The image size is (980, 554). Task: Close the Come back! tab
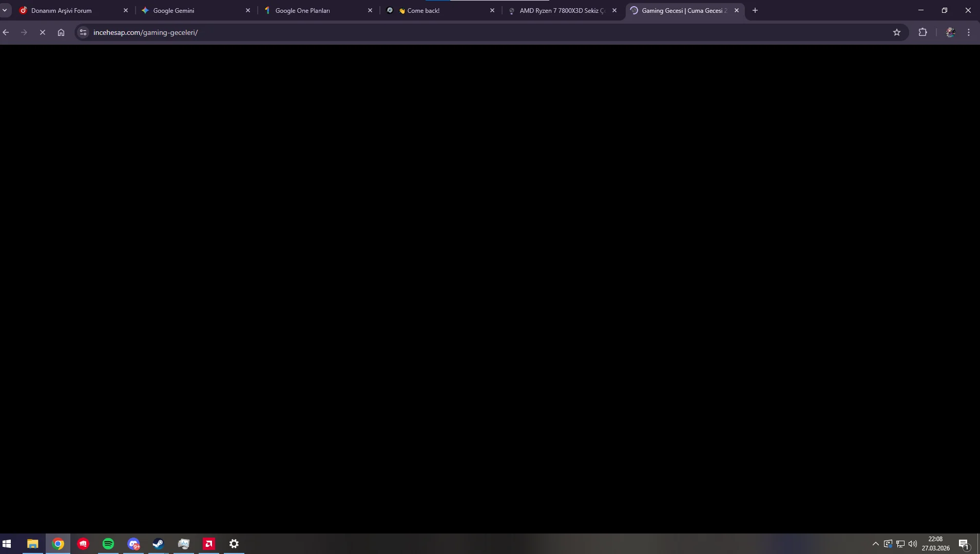point(492,10)
